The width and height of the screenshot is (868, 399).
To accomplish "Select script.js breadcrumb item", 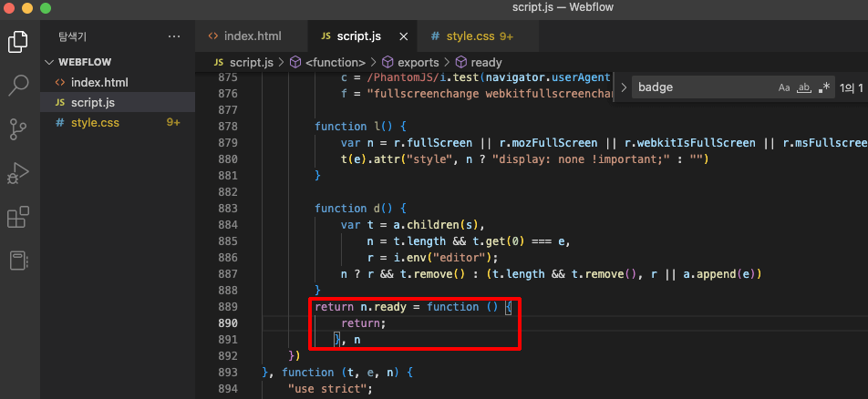I will click(244, 63).
